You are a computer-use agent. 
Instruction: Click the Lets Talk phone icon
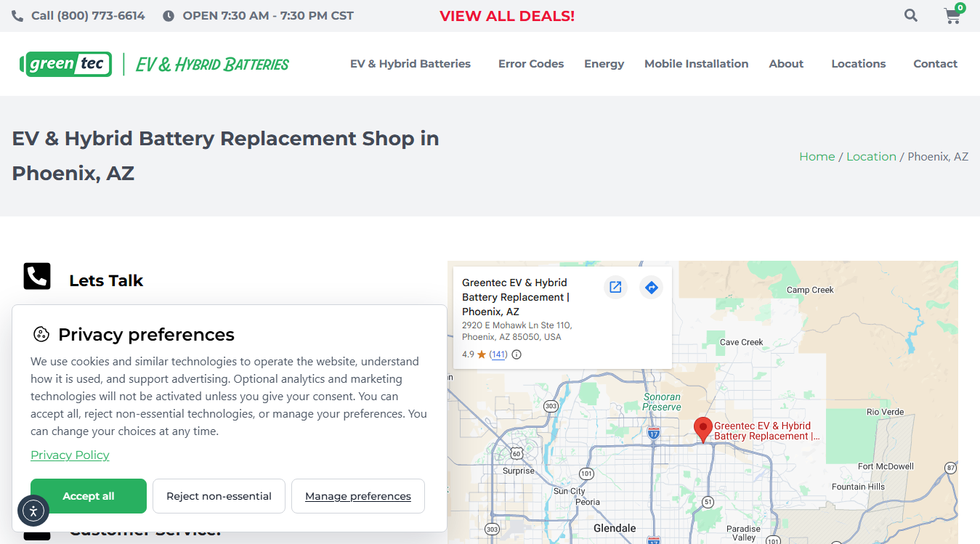coord(37,276)
